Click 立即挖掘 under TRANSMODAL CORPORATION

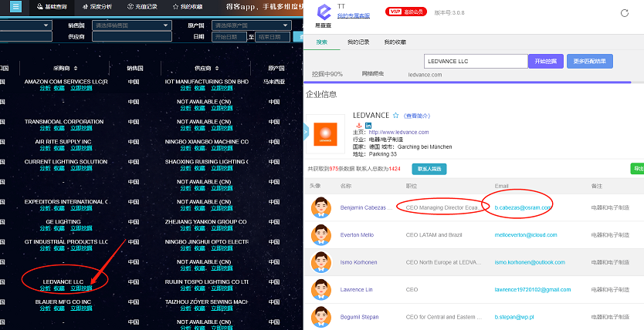click(x=81, y=128)
